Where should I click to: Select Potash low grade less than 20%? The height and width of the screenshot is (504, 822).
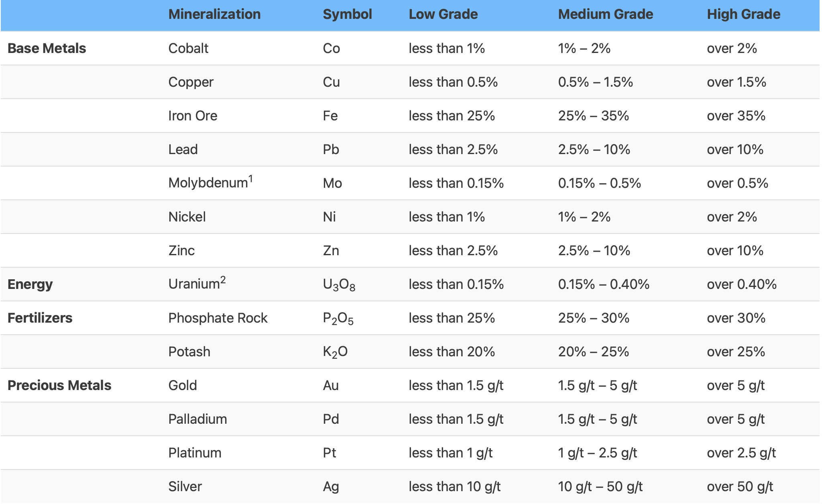click(452, 352)
